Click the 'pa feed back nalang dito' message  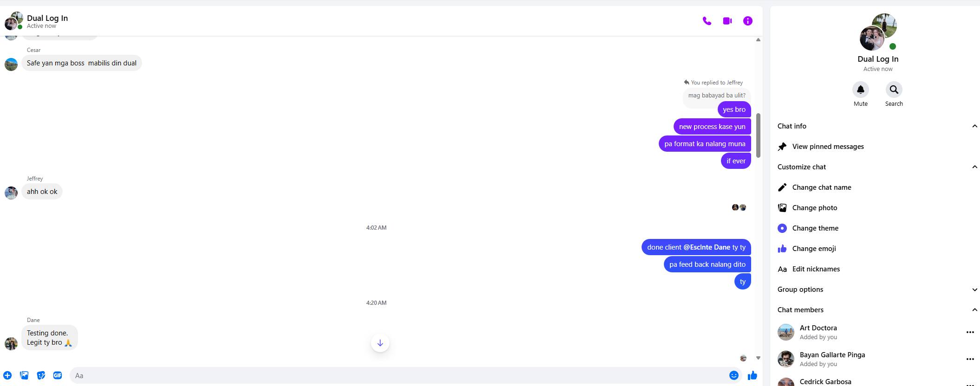pos(707,264)
